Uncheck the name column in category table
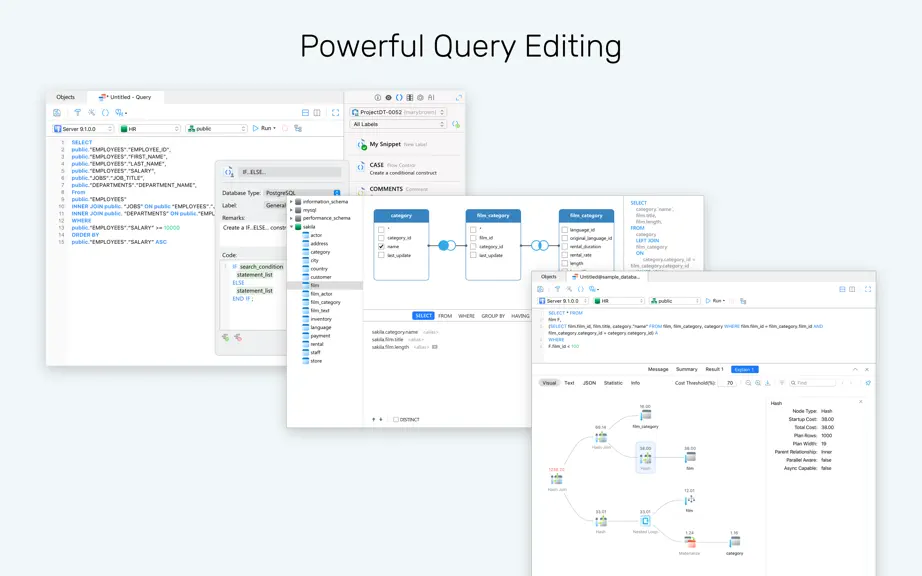 pos(381,247)
